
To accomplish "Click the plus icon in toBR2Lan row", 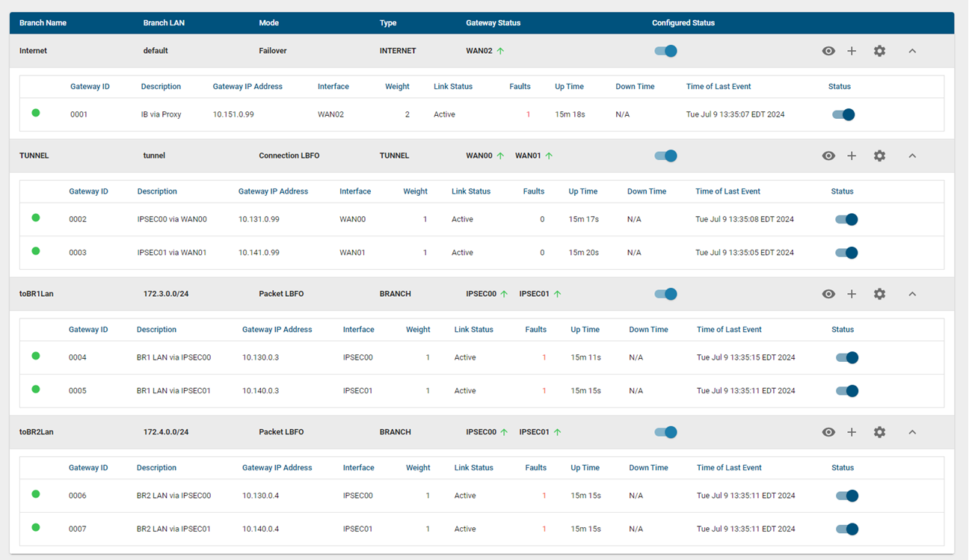I will [x=852, y=432].
